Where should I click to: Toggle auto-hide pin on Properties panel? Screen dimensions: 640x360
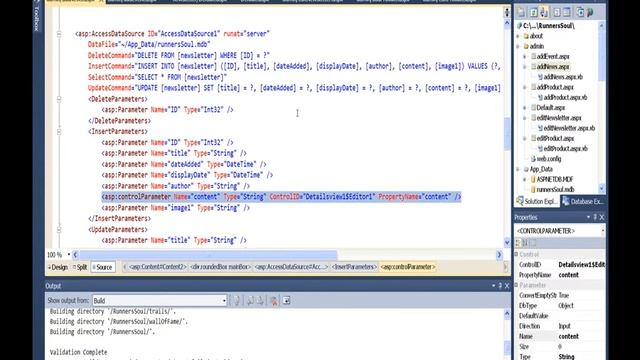point(595,217)
